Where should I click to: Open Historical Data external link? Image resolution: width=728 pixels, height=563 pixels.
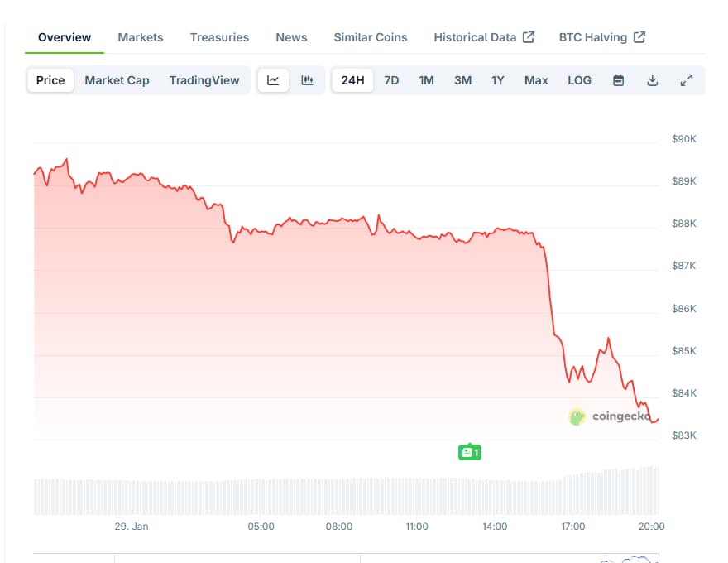coord(484,37)
